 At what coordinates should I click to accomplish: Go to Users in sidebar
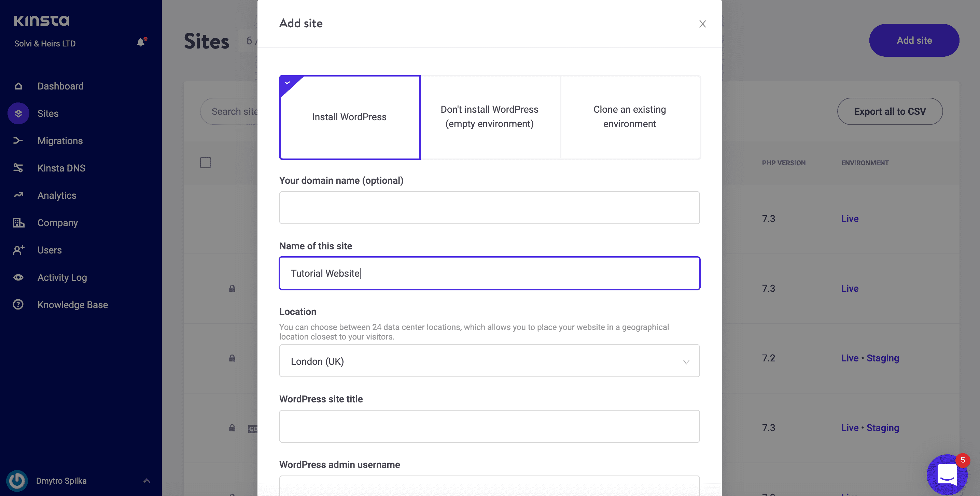(50, 250)
